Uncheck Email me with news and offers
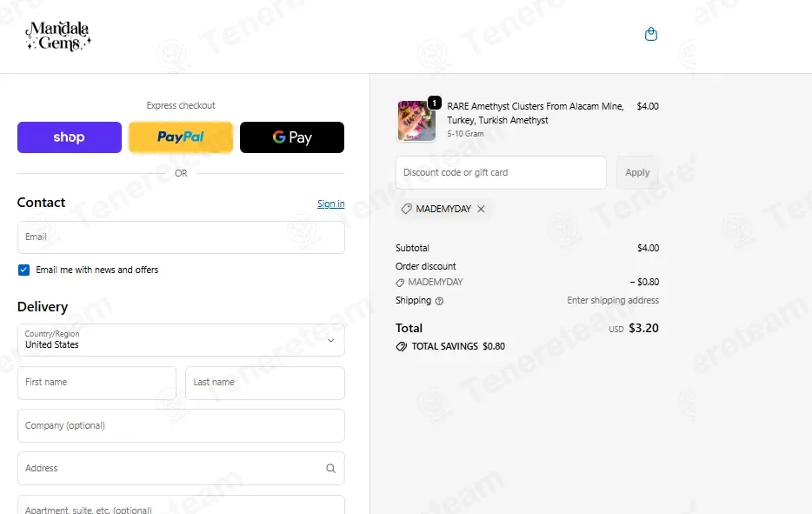Screen dimensions: 812x514 click(x=23, y=270)
